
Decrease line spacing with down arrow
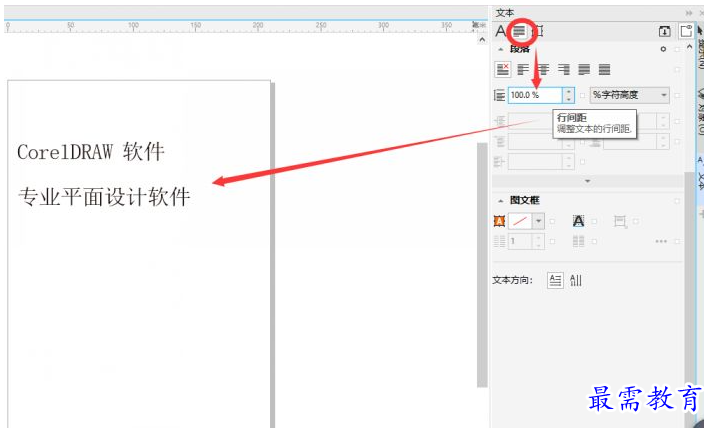click(569, 99)
